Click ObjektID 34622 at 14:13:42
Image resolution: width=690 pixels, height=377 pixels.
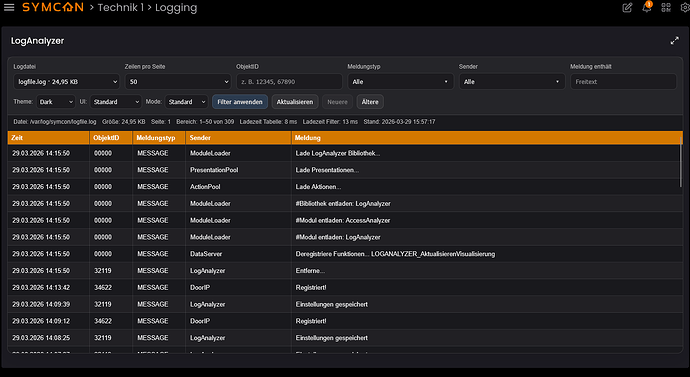coord(103,287)
